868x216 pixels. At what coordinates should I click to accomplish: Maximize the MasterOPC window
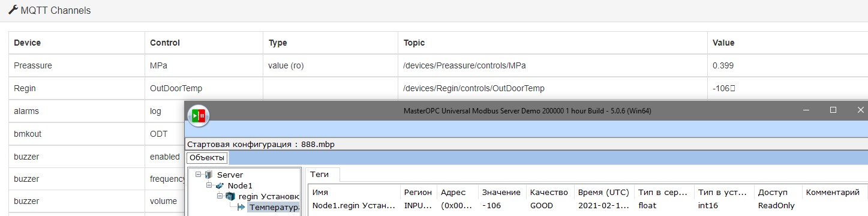coord(833,110)
